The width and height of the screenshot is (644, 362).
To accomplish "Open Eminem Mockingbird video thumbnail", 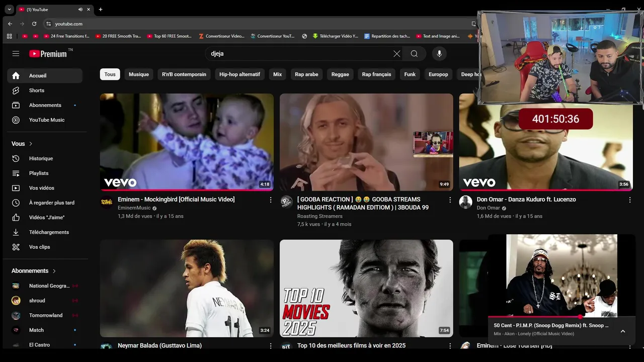I will [x=187, y=142].
